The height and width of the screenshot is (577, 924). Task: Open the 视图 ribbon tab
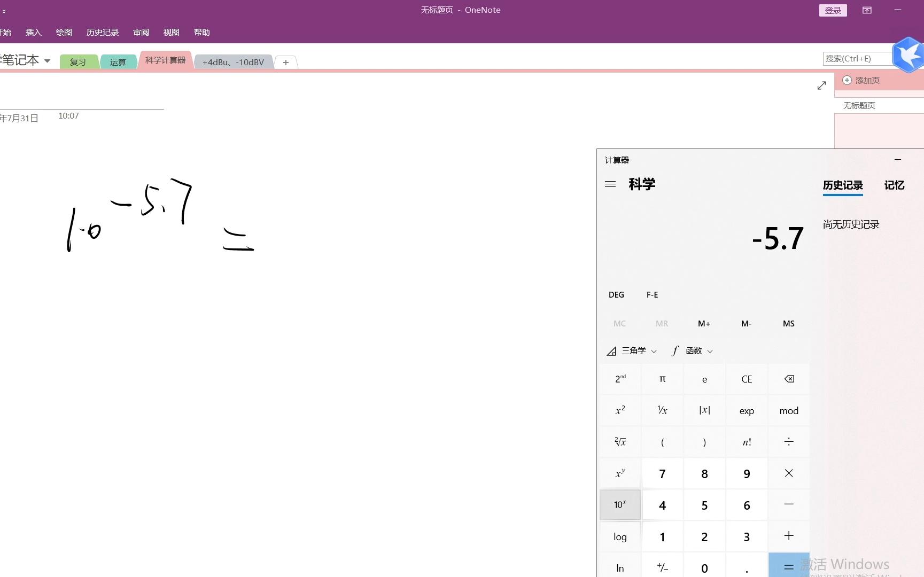tap(171, 33)
